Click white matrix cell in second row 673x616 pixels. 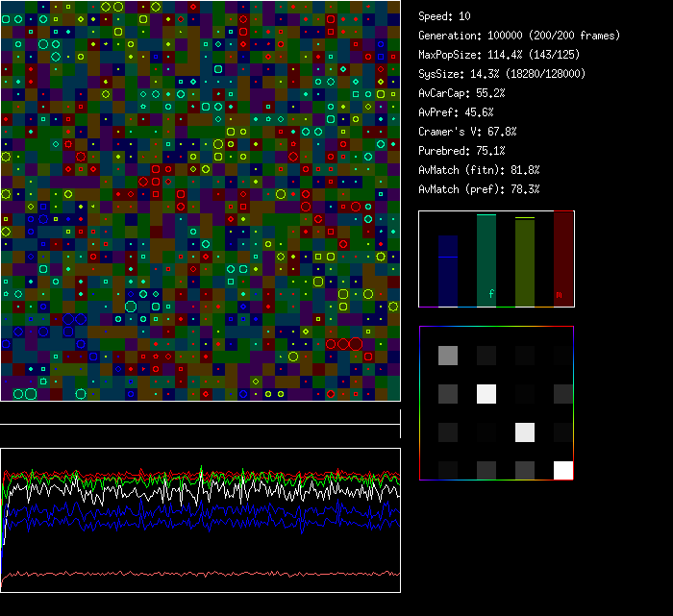pos(486,394)
